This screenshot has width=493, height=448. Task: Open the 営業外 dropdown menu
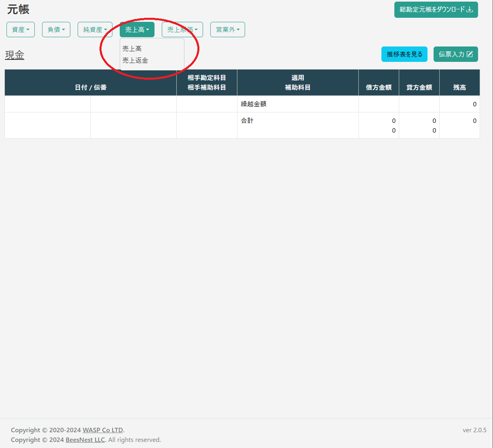coord(228,30)
